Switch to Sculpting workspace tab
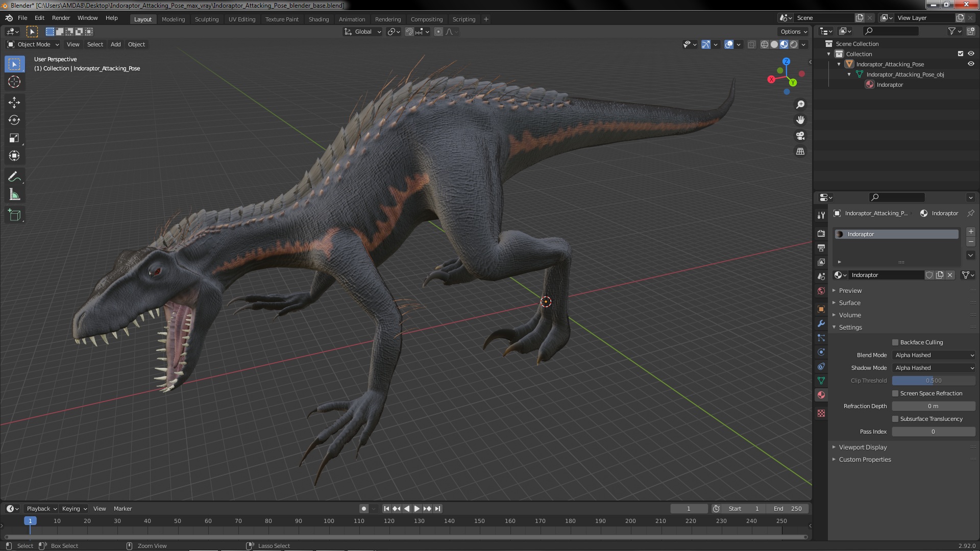Image resolution: width=980 pixels, height=551 pixels. [x=207, y=19]
